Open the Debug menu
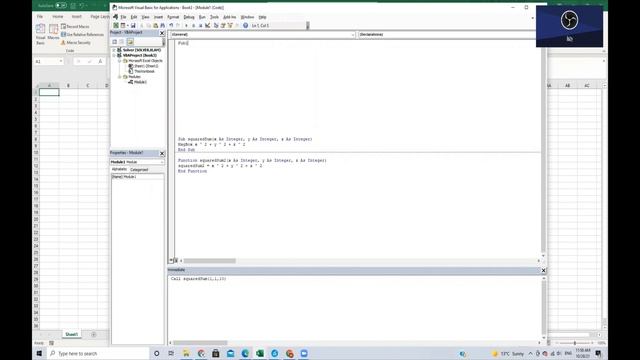 189,17
